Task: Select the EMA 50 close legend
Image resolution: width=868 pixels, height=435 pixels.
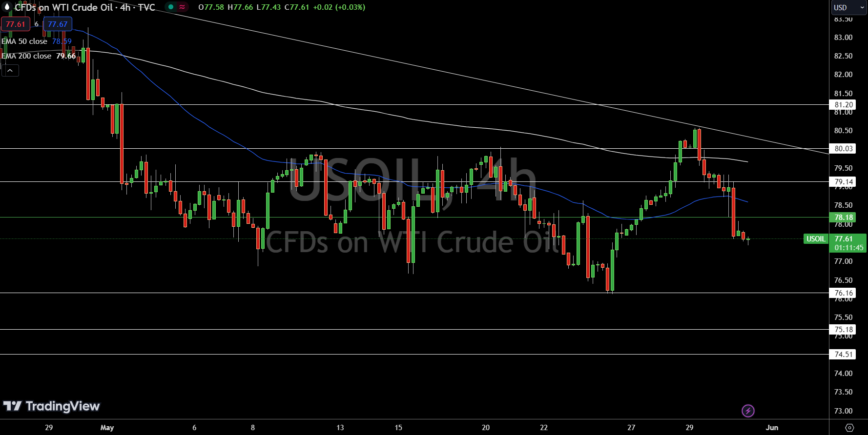Action: coord(24,41)
